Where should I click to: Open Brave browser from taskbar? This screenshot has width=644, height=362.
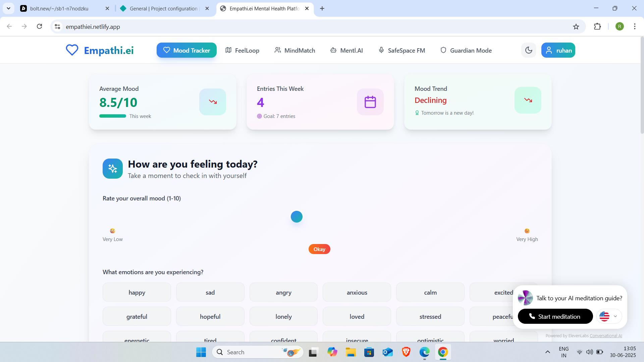406,352
